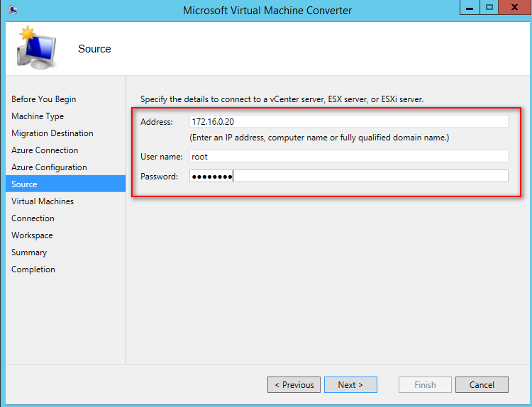The height and width of the screenshot is (407, 532).
Task: Select the Migration Destination step
Action: click(x=52, y=133)
